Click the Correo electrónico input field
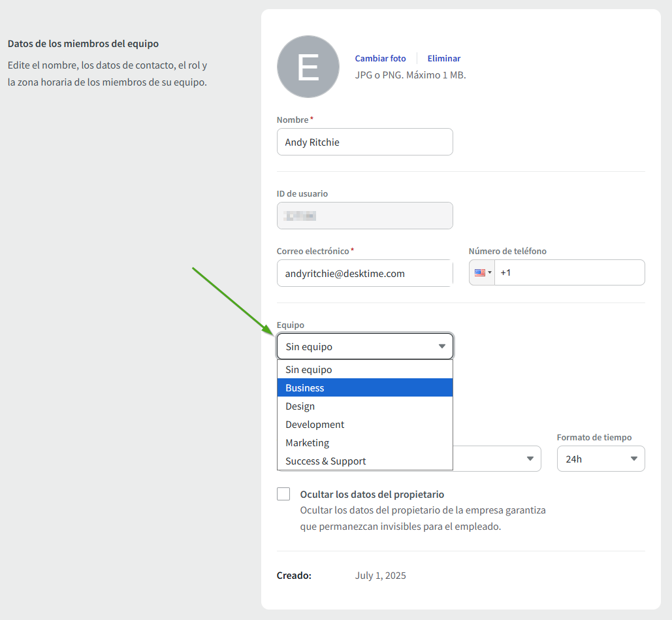The image size is (672, 620). pyautogui.click(x=364, y=273)
